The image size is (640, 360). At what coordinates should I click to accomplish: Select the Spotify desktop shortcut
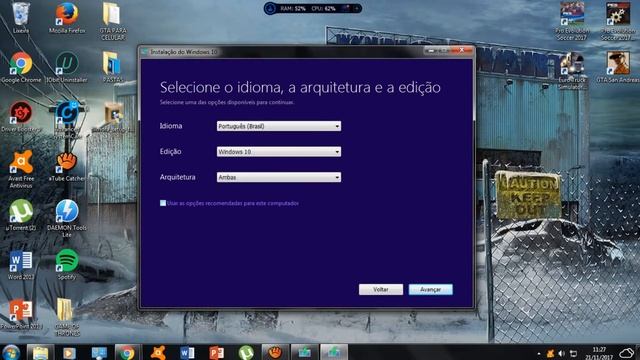tap(67, 265)
